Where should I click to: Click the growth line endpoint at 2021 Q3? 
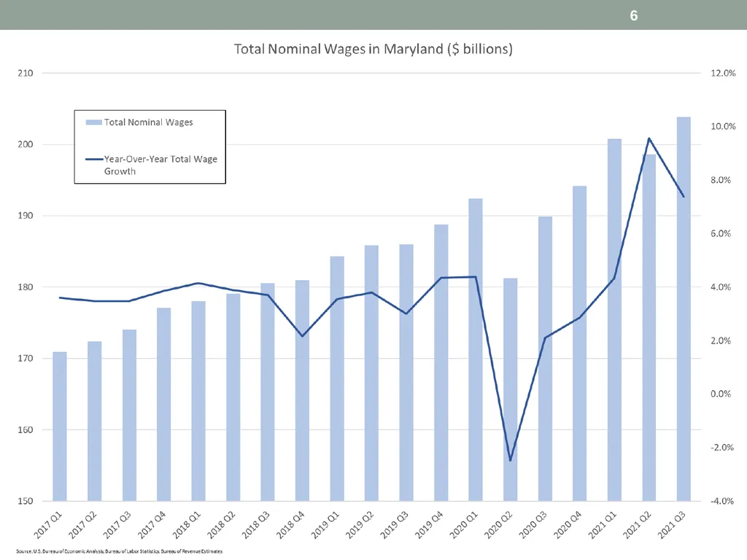pyautogui.click(x=684, y=196)
